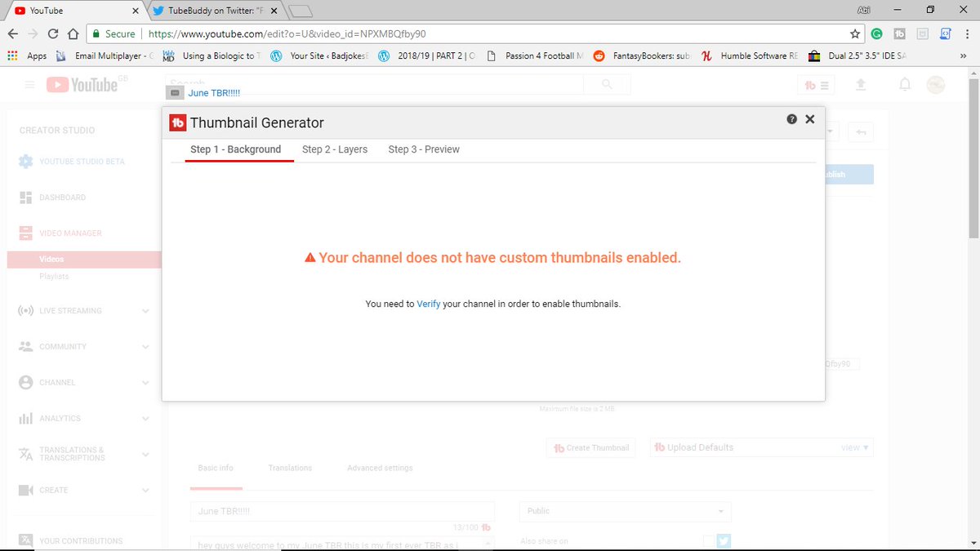
Task: Tick the Twitter share checkbox
Action: pyautogui.click(x=708, y=541)
